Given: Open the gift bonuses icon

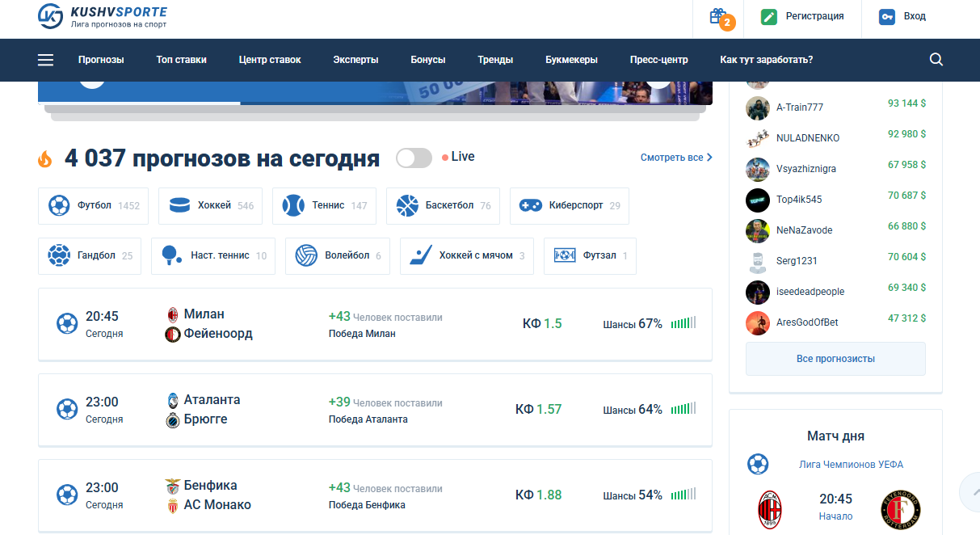Looking at the screenshot, I should pos(718,17).
